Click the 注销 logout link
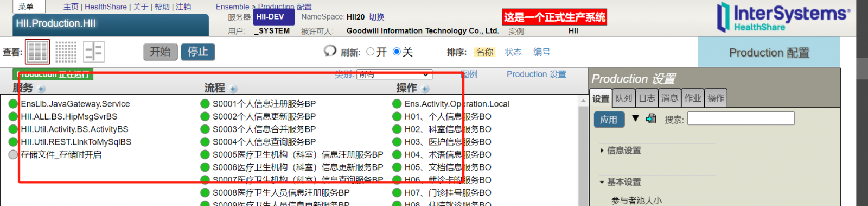 183,7
